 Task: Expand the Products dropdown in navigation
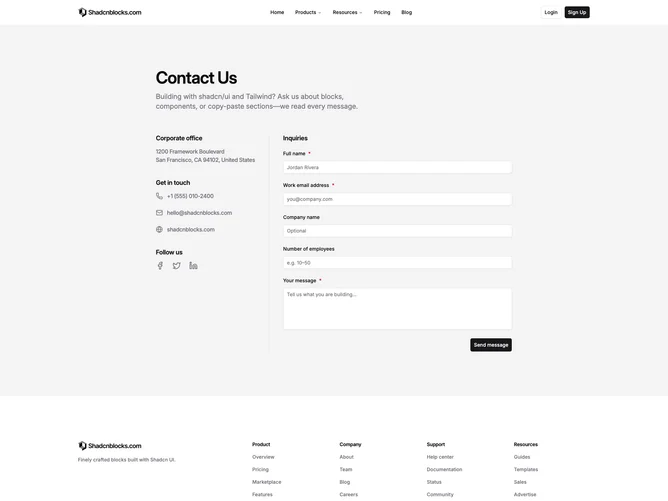308,12
